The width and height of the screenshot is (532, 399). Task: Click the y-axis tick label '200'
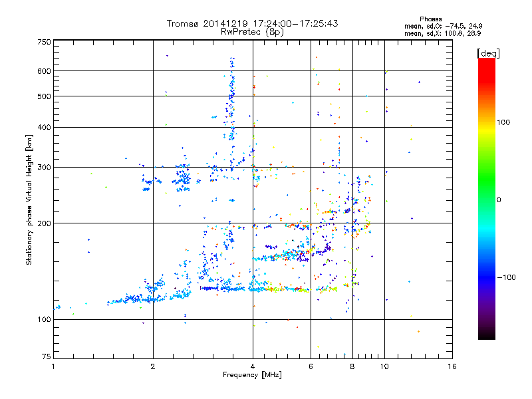[x=44, y=223]
